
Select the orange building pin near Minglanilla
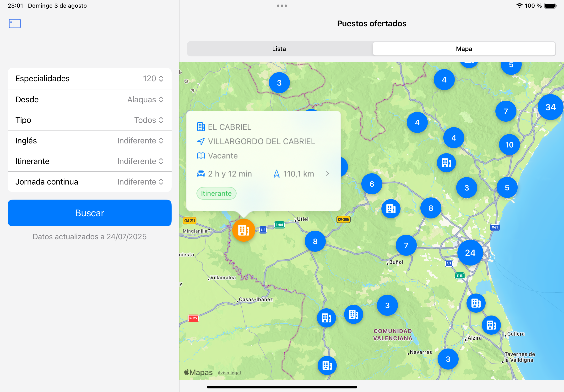(243, 230)
